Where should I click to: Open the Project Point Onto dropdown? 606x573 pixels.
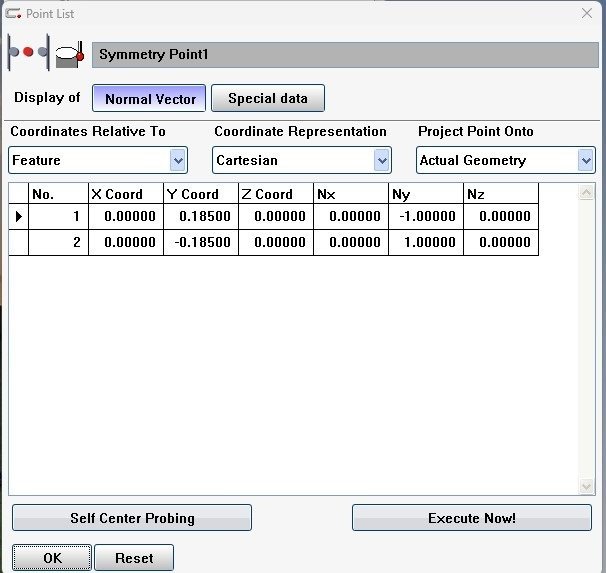(586, 160)
